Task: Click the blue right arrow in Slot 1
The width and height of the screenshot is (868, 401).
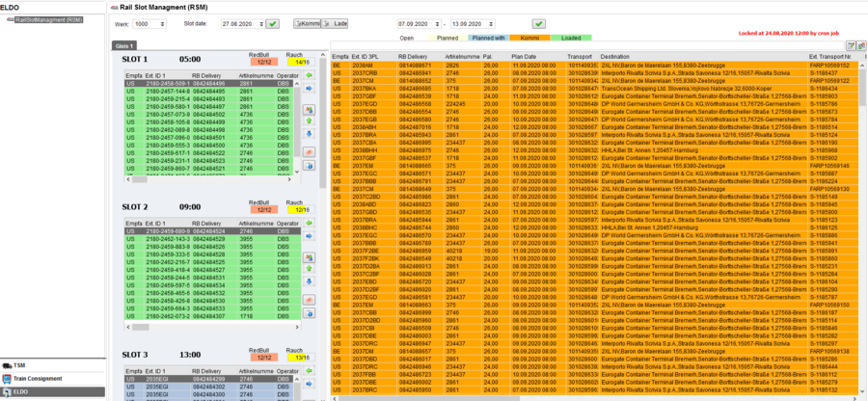Action: (310, 88)
